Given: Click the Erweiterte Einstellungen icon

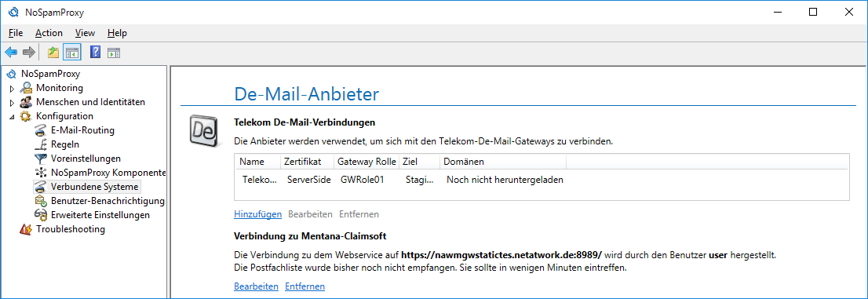Looking at the screenshot, I should (40, 215).
